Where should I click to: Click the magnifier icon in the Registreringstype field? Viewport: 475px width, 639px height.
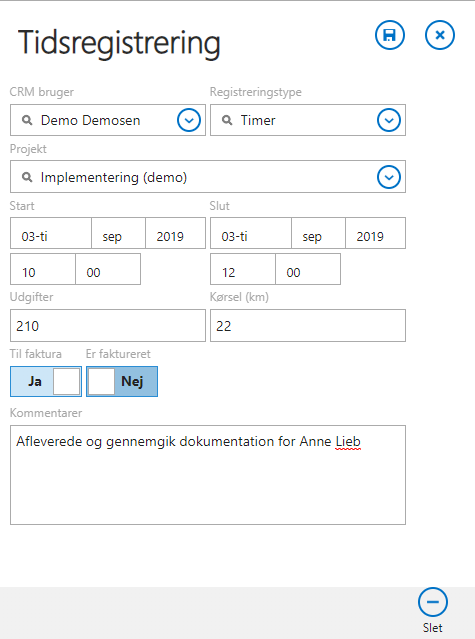[227, 120]
